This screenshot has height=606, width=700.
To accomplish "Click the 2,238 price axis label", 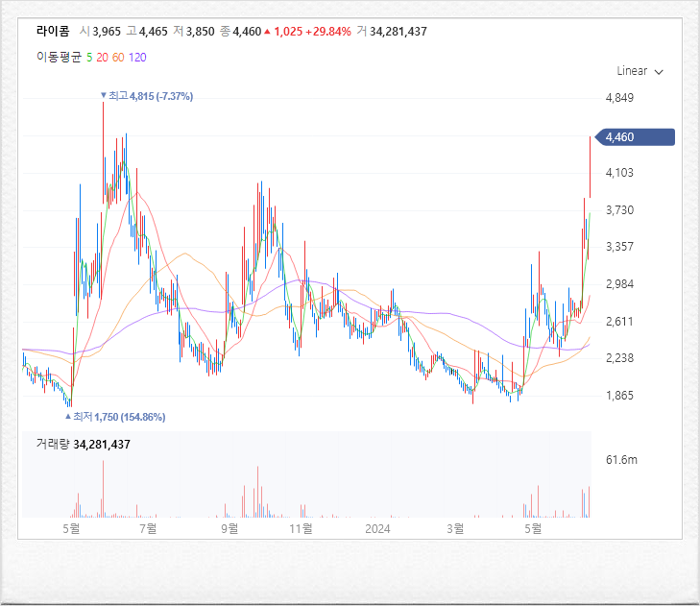I will [619, 358].
